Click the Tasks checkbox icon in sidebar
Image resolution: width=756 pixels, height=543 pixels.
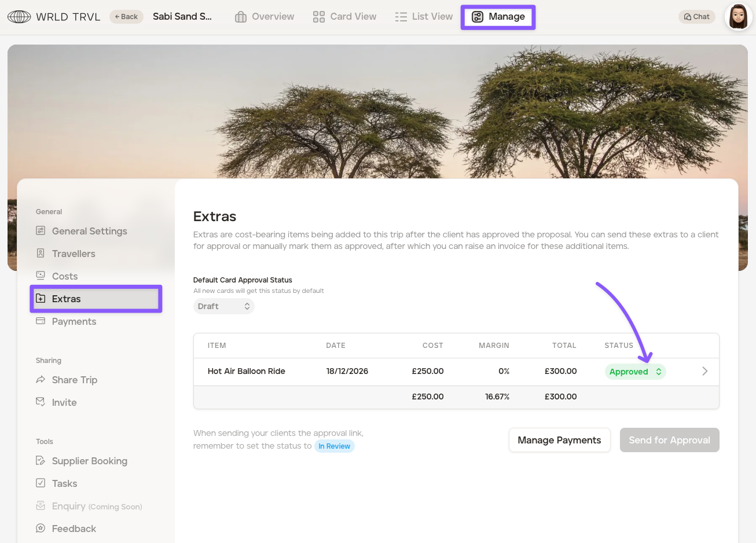click(41, 483)
